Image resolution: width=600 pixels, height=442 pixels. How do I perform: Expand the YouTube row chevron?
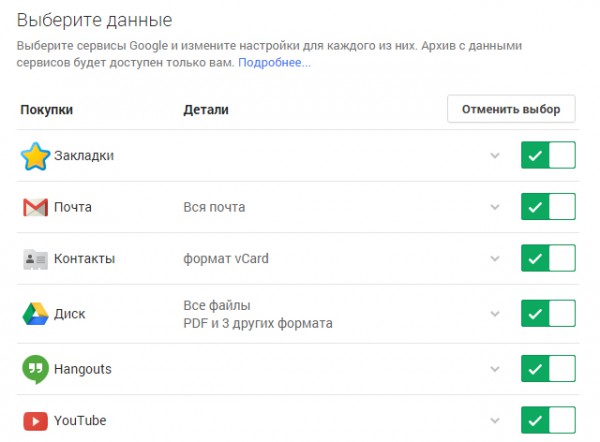click(495, 421)
